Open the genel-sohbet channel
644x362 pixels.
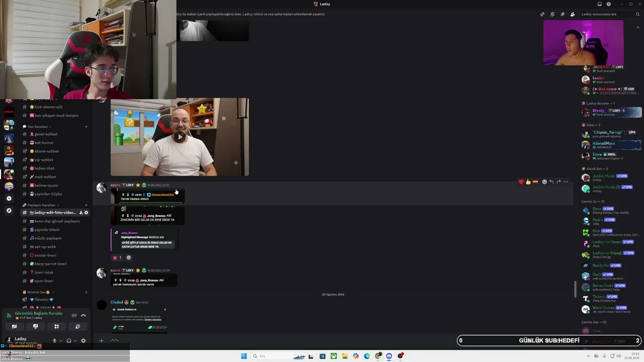coord(54,134)
